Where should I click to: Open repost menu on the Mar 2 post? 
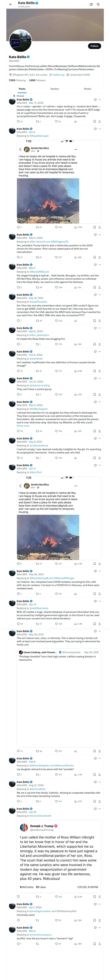click(37, 287)
